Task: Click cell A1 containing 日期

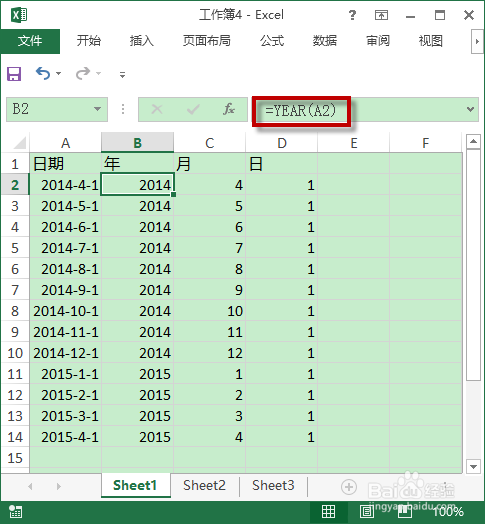Action: click(x=66, y=164)
